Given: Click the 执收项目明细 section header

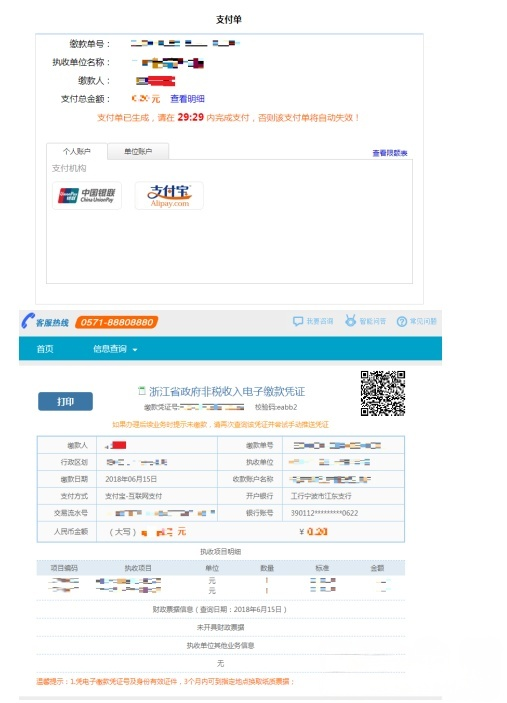Looking at the screenshot, I should point(221,551).
